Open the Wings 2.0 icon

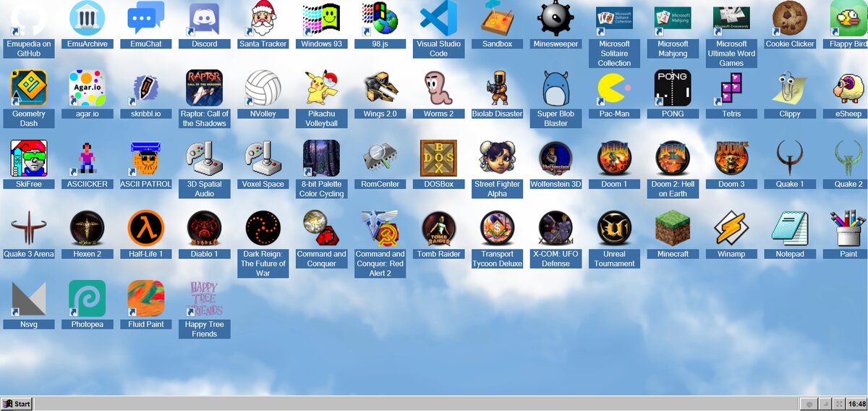380,88
